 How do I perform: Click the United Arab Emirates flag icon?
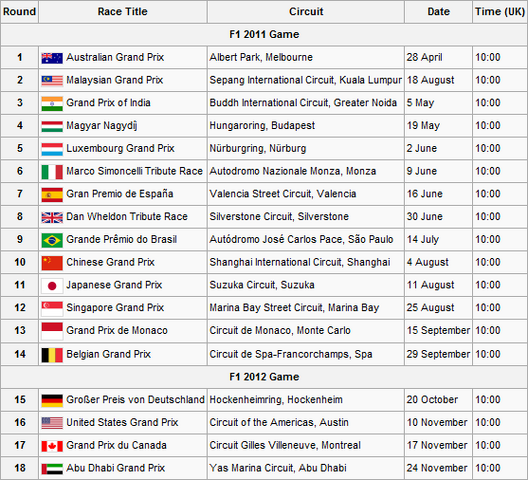pos(52,469)
